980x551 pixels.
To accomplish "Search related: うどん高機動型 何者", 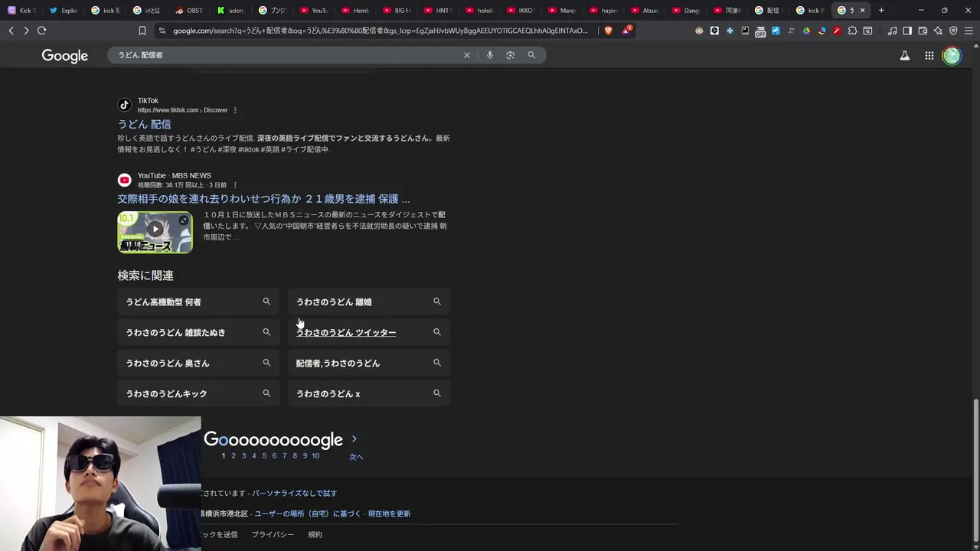I will tap(198, 302).
